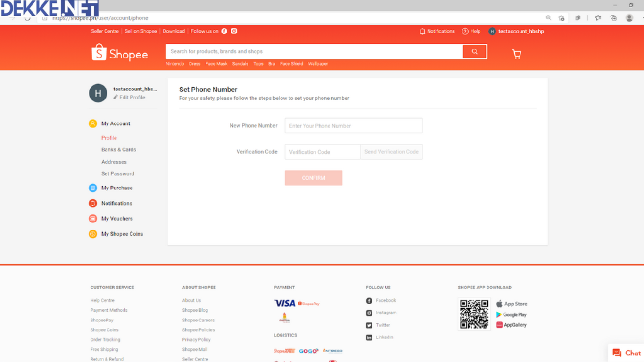Viewport: 644px width, 362px height.
Task: Click the app download QR code
Action: (x=474, y=314)
